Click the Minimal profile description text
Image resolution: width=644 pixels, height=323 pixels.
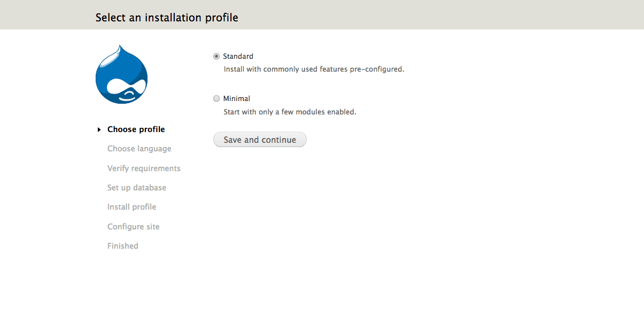pyautogui.click(x=289, y=112)
